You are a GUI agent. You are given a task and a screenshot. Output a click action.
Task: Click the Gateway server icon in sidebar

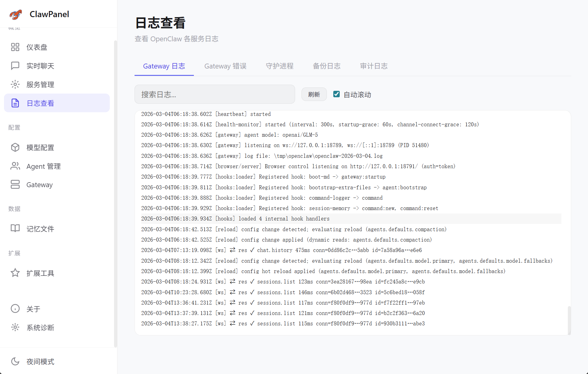click(x=15, y=184)
